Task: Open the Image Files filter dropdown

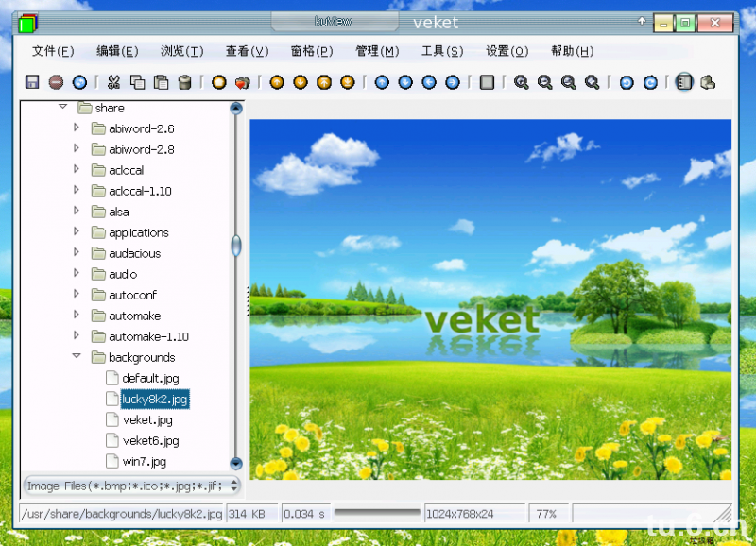Action: click(131, 486)
